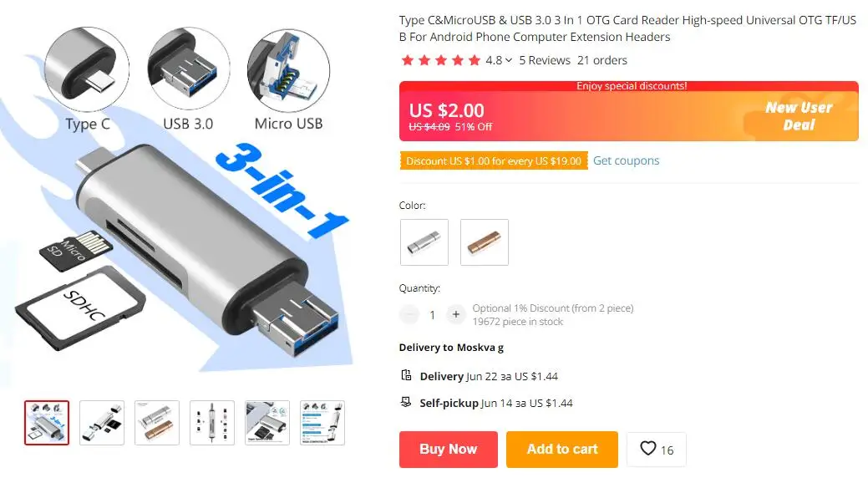Click the Discount US $1.00 coupon tag
The width and height of the screenshot is (868, 478).
click(494, 161)
